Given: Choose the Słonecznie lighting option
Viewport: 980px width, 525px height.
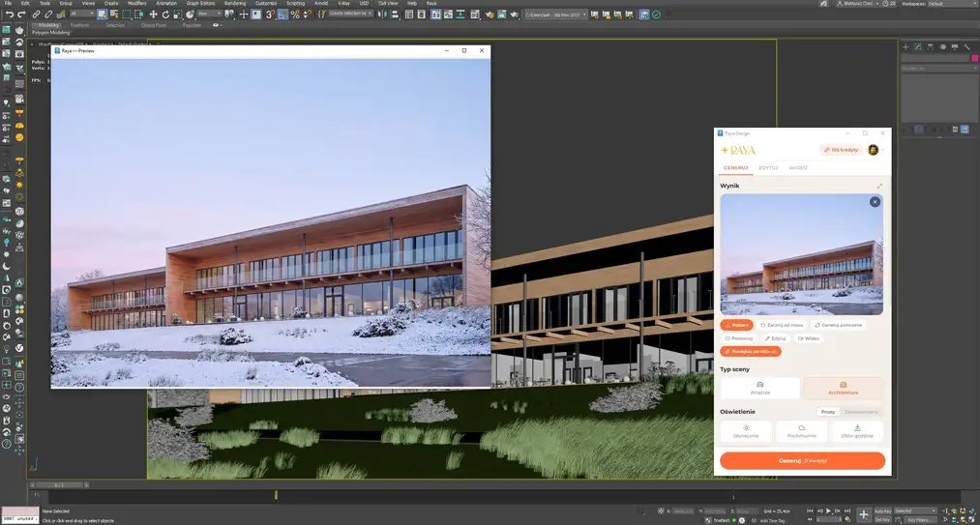Looking at the screenshot, I should click(746, 431).
